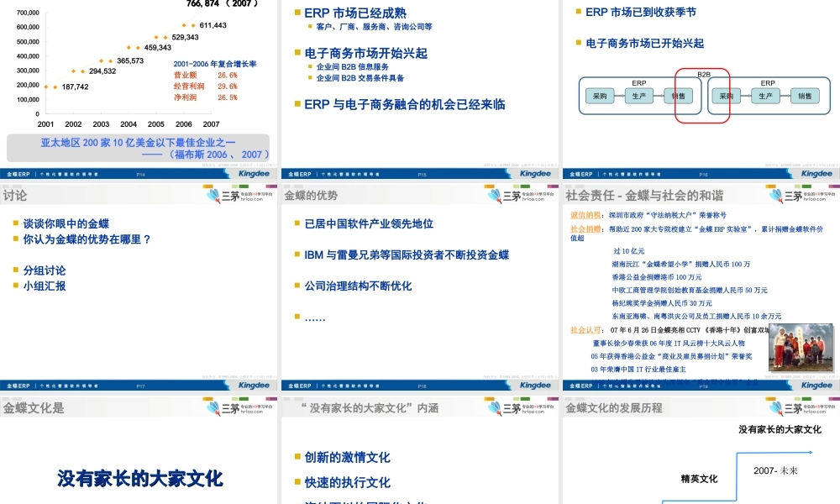840x504 pixels.
Task: Click the chart data label 365,573
Action: pyautogui.click(x=130, y=60)
